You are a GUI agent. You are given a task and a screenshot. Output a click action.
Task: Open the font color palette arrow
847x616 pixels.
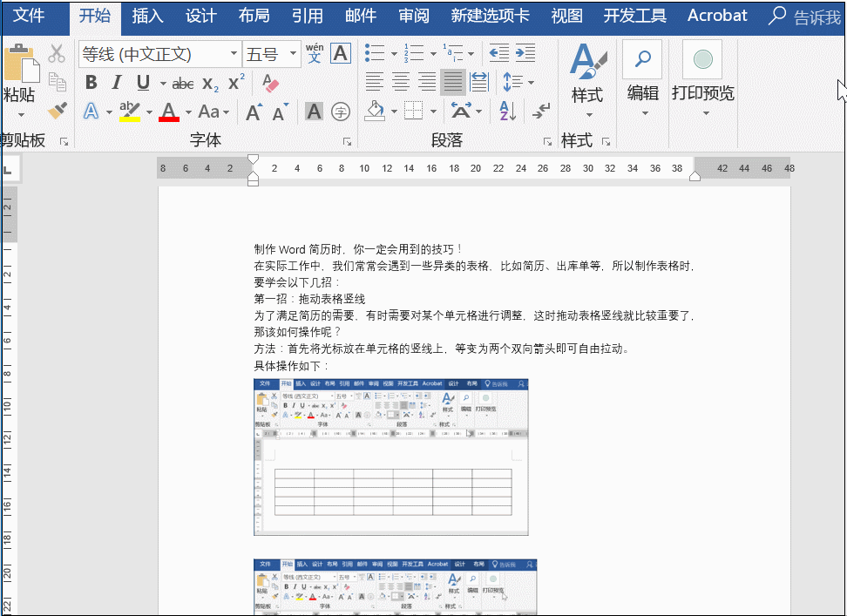(x=188, y=112)
